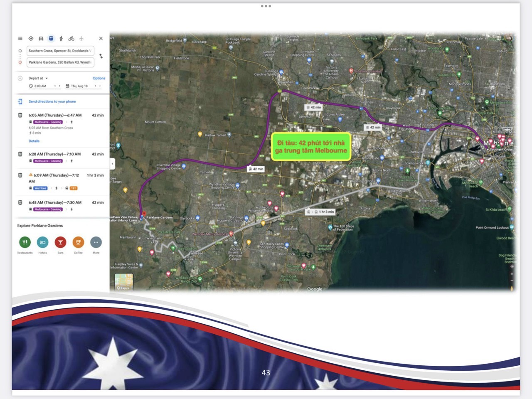532x399 pixels.
Task: Click Send directions to your phone
Action: click(52, 101)
